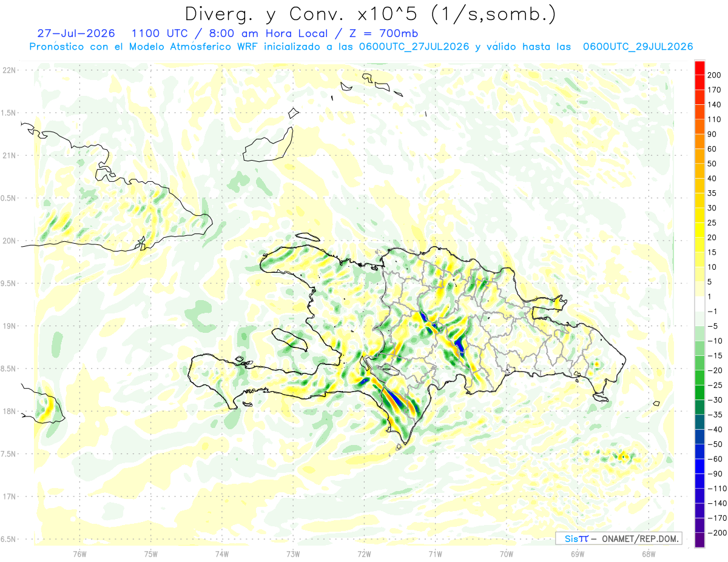Screen dimensions: 728x562
Task: Click the '-60' color scale value
Action: [x=715, y=460]
